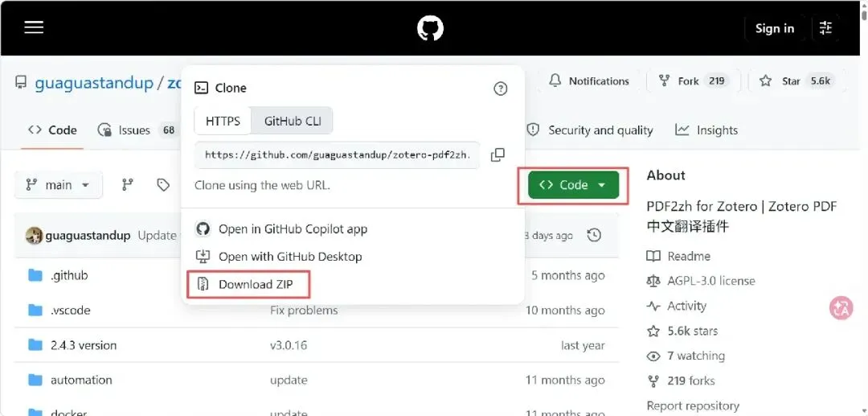Select Open with GitHub Desktop
Image resolution: width=868 pixels, height=416 pixels.
click(x=279, y=257)
